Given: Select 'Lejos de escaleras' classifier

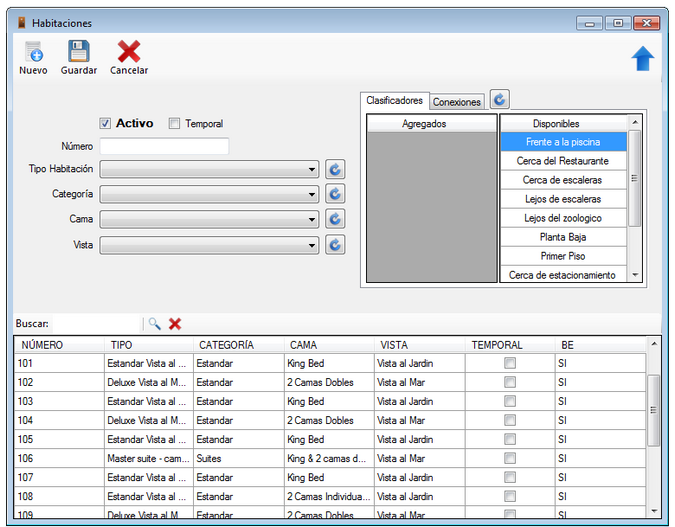Looking at the screenshot, I should (x=563, y=199).
